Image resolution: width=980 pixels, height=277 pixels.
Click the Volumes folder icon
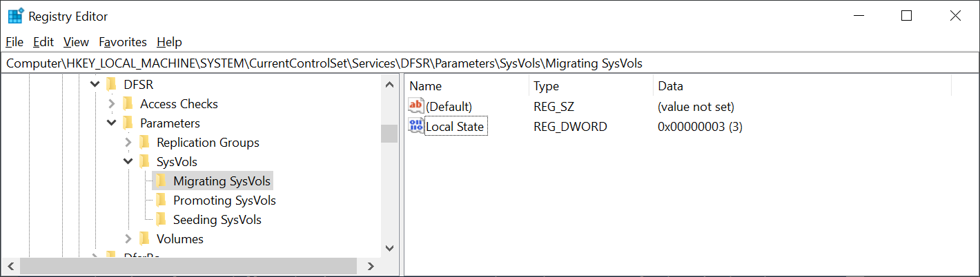[x=144, y=239]
